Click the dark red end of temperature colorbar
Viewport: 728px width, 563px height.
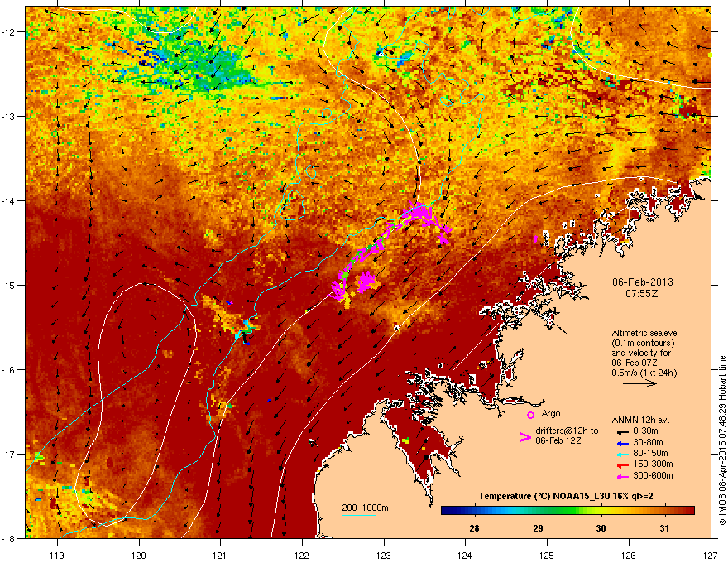[x=689, y=511]
